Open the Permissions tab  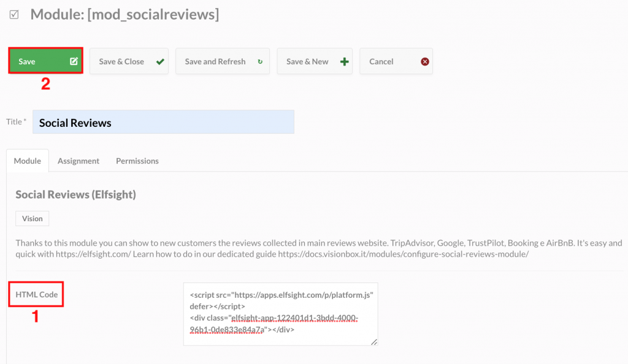pyautogui.click(x=137, y=161)
